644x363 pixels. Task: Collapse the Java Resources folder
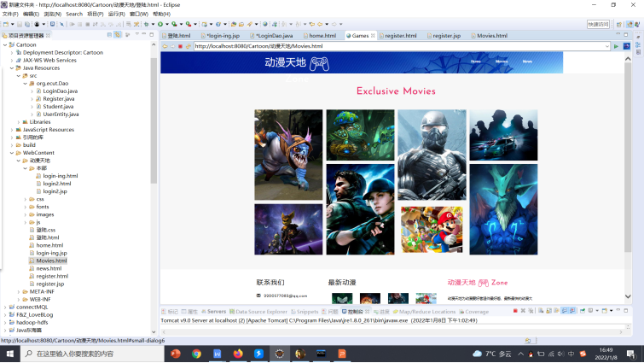[11, 68]
